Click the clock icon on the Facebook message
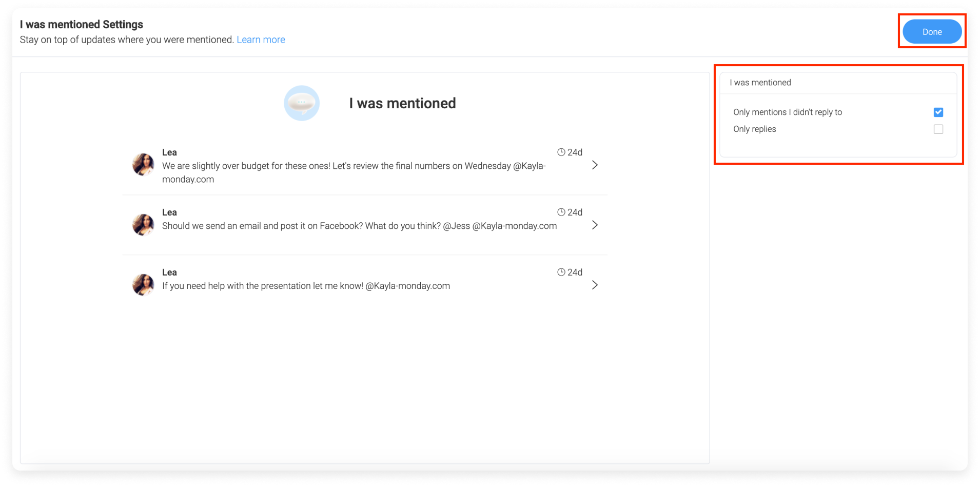Viewport: 980px width, 487px height. 561,212
